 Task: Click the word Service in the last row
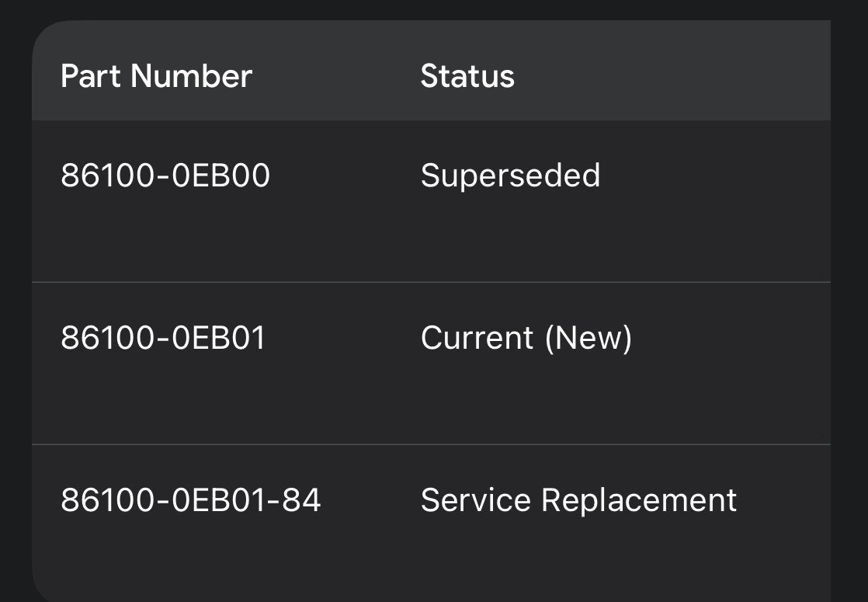476,500
